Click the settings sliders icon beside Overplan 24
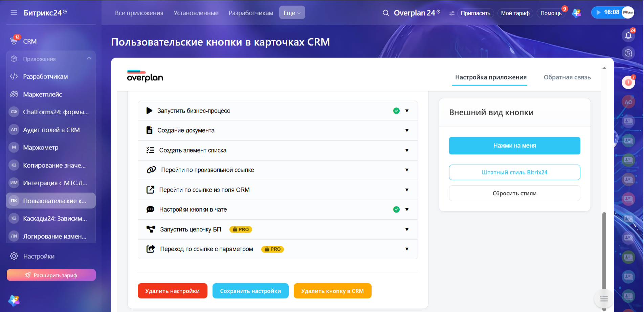 coord(452,13)
